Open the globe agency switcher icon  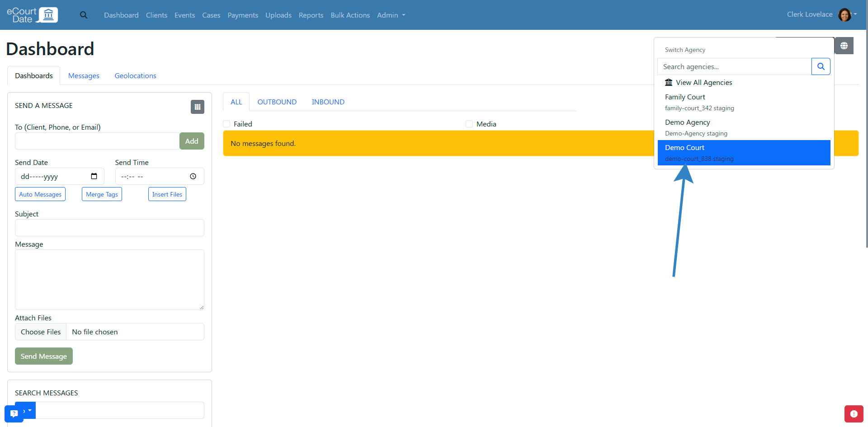coord(844,46)
